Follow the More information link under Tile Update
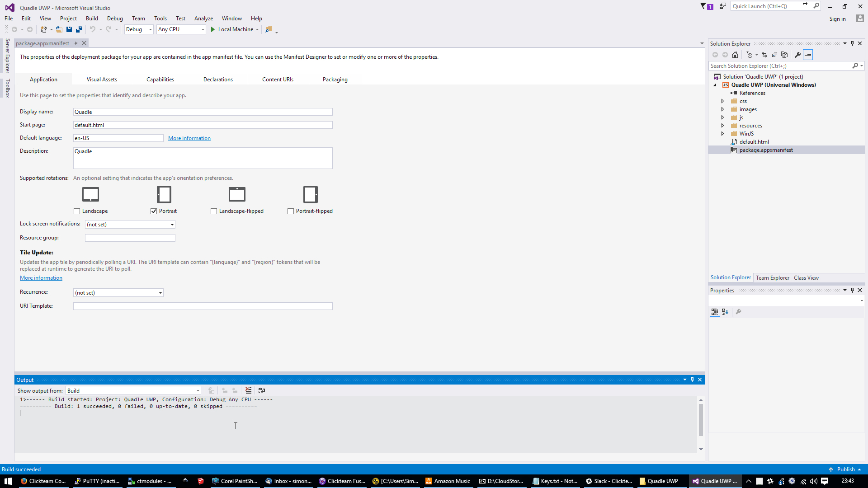868x488 pixels. click(x=41, y=277)
